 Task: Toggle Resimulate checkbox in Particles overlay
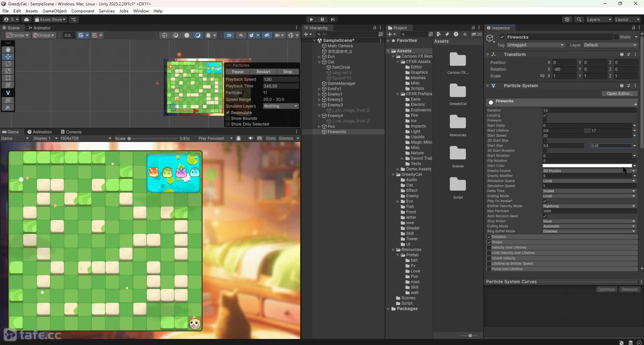[x=228, y=113]
